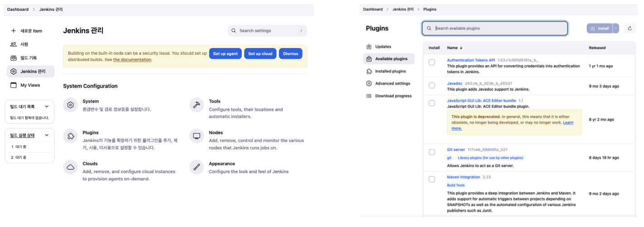The height and width of the screenshot is (227, 644).
Task: Click the magnifier icon in Search settings
Action: [234, 31]
